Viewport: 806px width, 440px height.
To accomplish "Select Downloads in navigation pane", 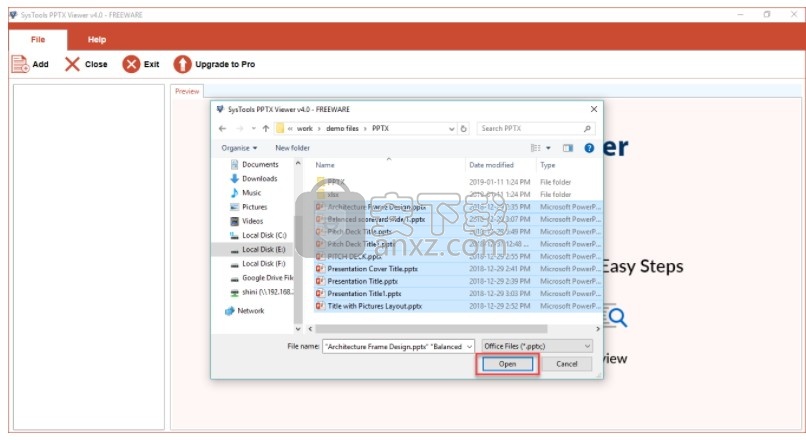I will (260, 178).
